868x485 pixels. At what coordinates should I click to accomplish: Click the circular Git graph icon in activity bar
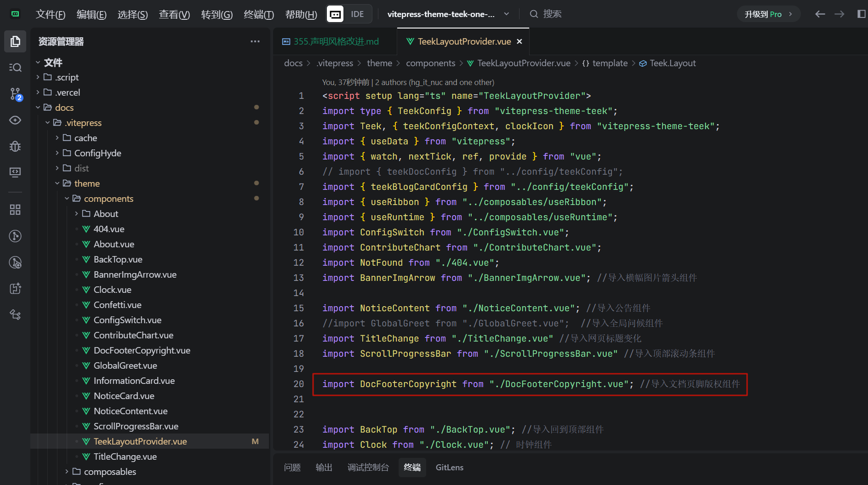pos(15,236)
